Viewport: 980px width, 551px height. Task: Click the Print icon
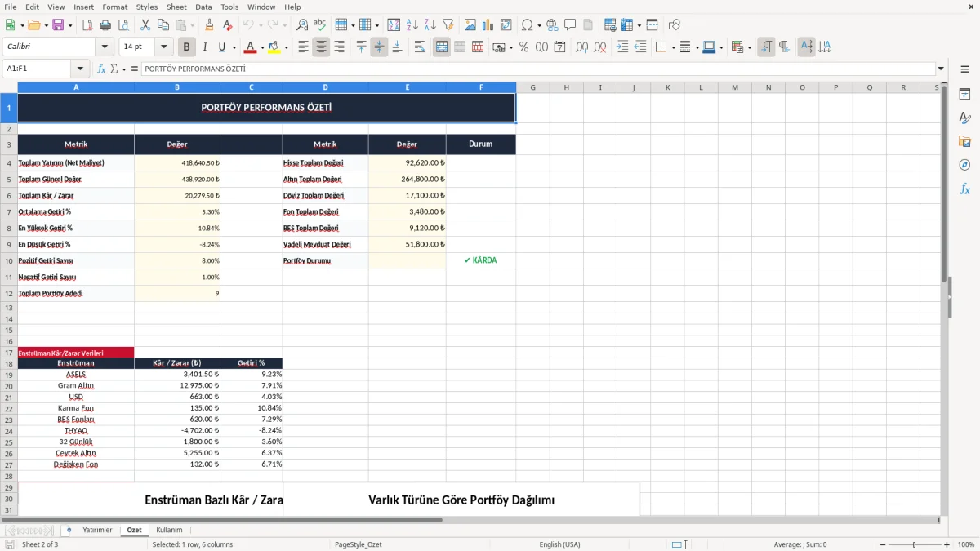pos(105,25)
